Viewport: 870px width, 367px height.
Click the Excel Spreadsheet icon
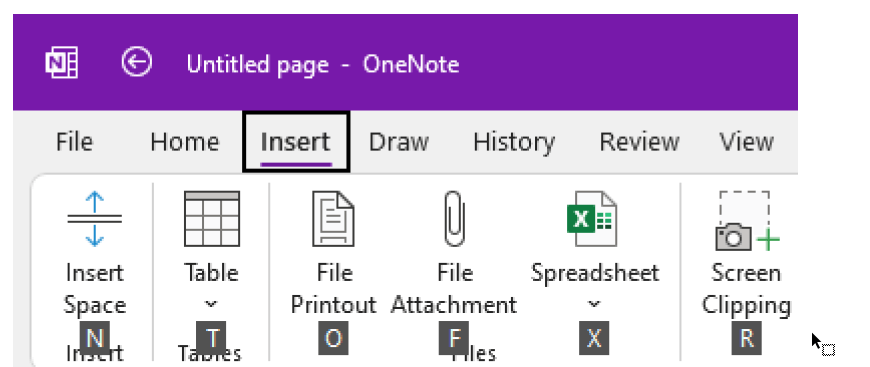(x=593, y=219)
